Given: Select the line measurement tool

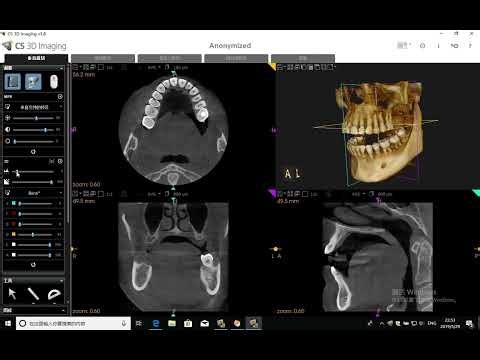Looking at the screenshot, I should click(33, 294).
